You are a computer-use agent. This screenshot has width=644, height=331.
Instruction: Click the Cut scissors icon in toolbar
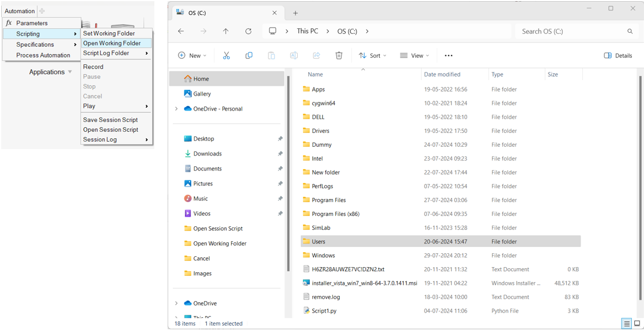coord(226,55)
